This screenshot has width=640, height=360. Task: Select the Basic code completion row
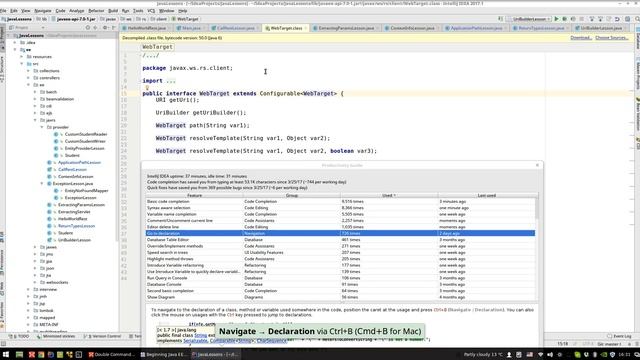[x=340, y=202]
